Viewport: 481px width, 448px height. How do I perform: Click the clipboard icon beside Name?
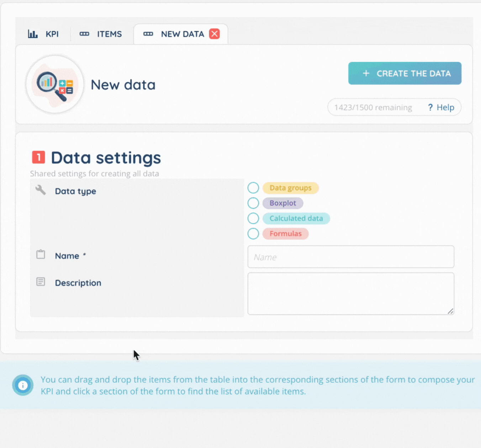41,255
